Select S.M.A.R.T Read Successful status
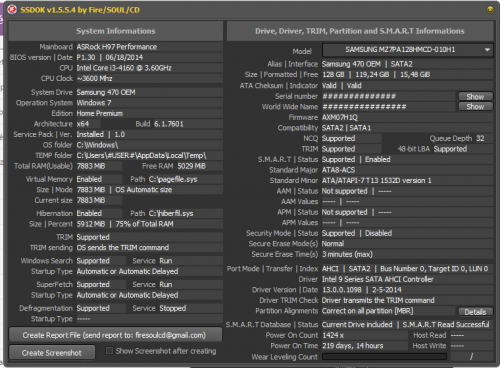500x368 pixels. [446, 325]
